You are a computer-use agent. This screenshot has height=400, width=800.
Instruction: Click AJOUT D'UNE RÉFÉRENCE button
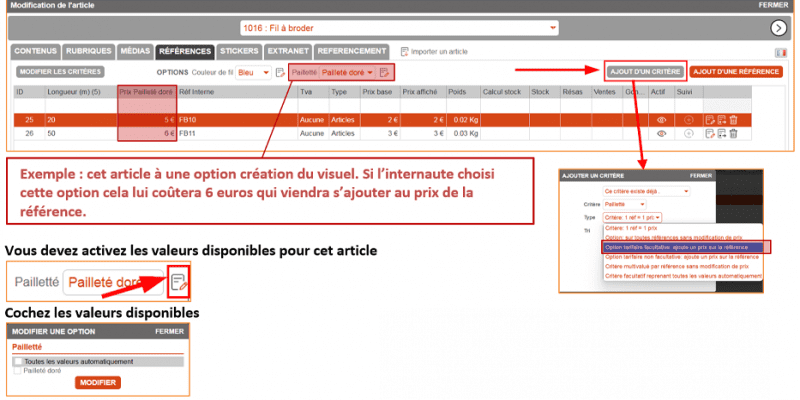(737, 72)
